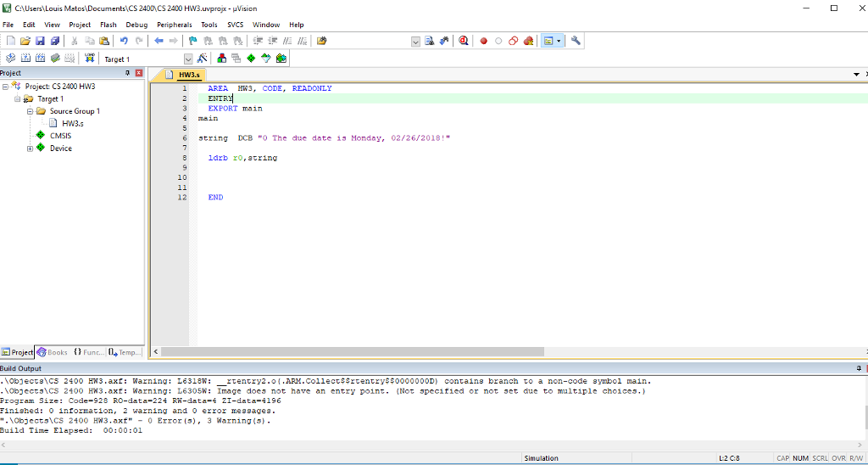
Task: Expand the Device tree node
Action: [x=31, y=148]
